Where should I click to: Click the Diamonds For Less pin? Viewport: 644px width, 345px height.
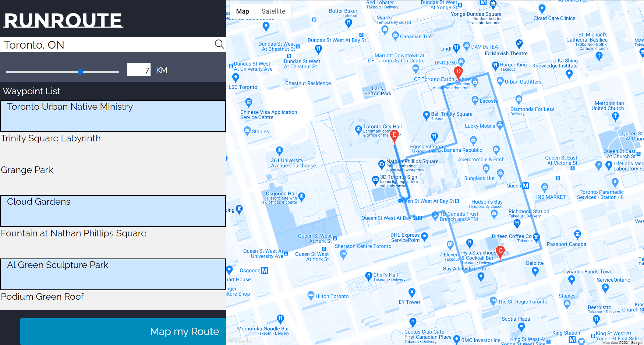point(519,99)
